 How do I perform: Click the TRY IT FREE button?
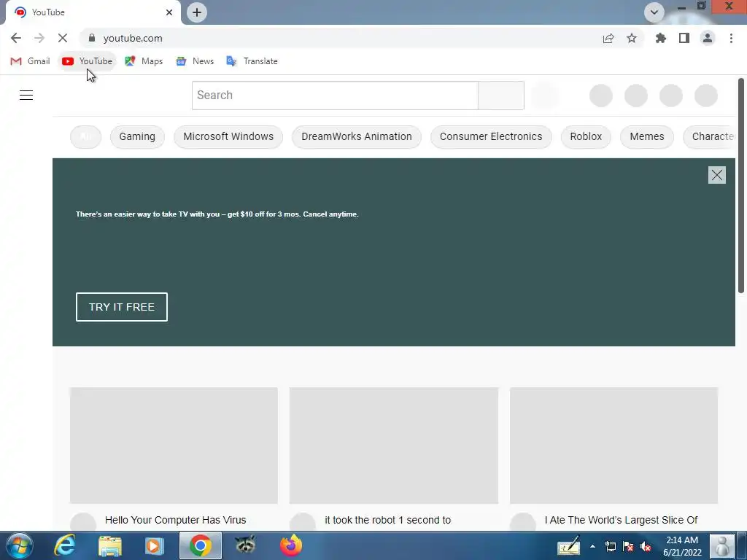122,307
